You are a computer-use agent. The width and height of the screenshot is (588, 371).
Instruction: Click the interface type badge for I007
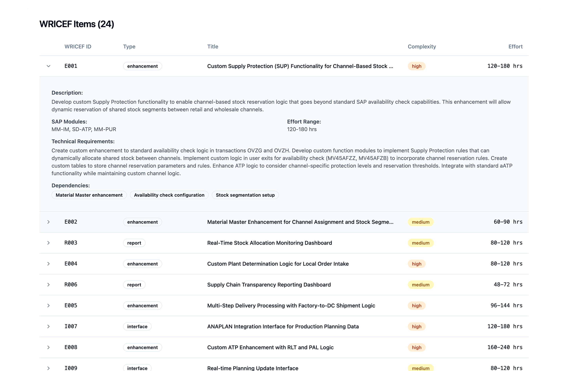[137, 327]
